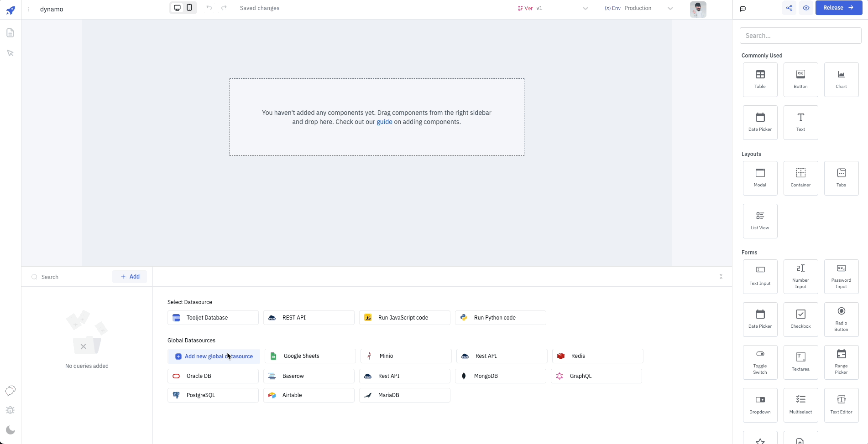
Task: Expand the Production environment dropdown
Action: (670, 8)
